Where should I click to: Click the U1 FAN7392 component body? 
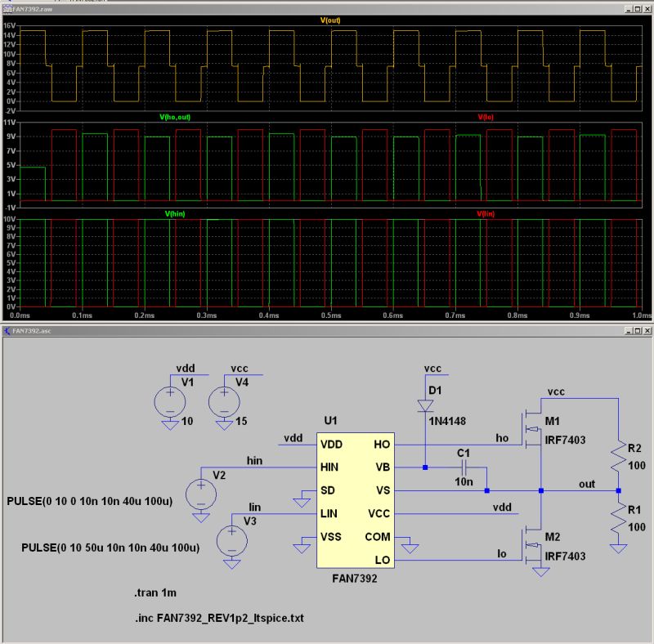tap(356, 499)
